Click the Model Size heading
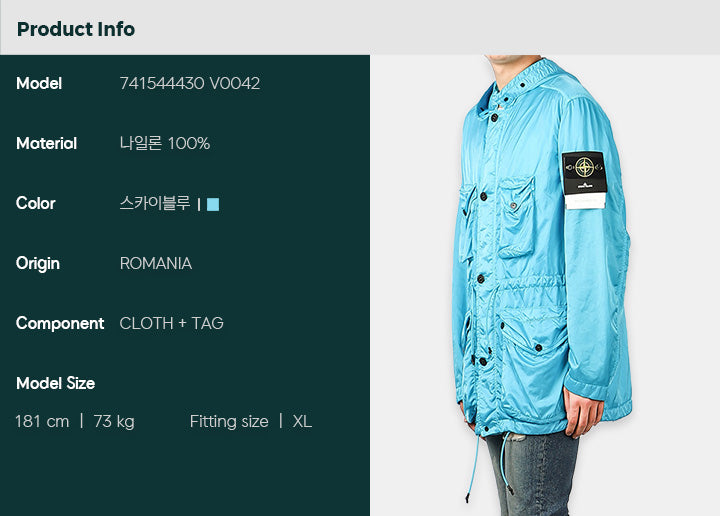This screenshot has width=720, height=516. point(56,383)
